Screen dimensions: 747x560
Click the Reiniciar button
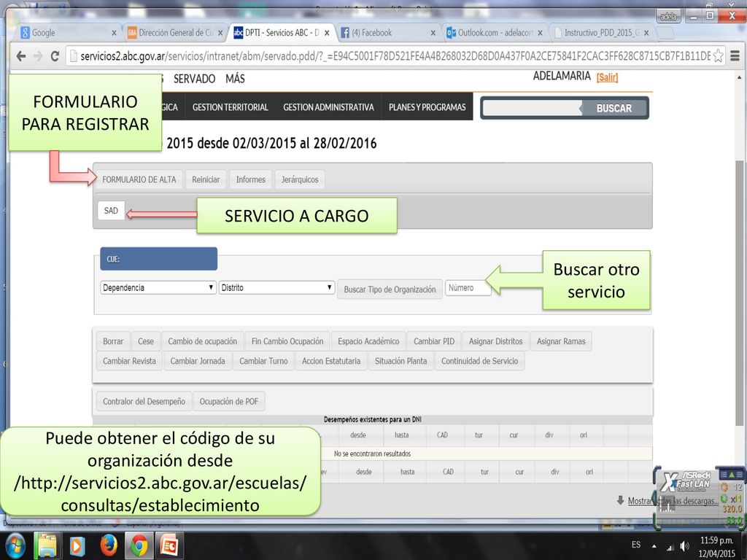[x=206, y=179]
